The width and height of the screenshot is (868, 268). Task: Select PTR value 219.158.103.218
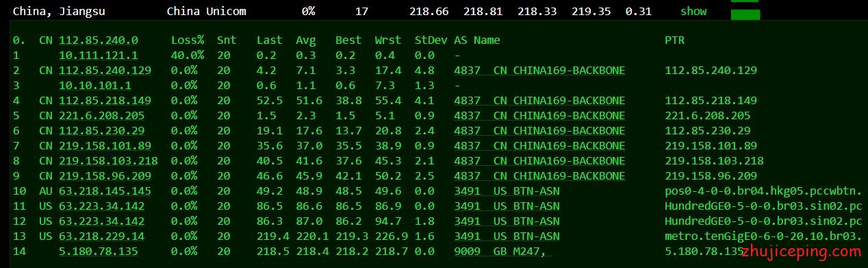[x=714, y=160]
